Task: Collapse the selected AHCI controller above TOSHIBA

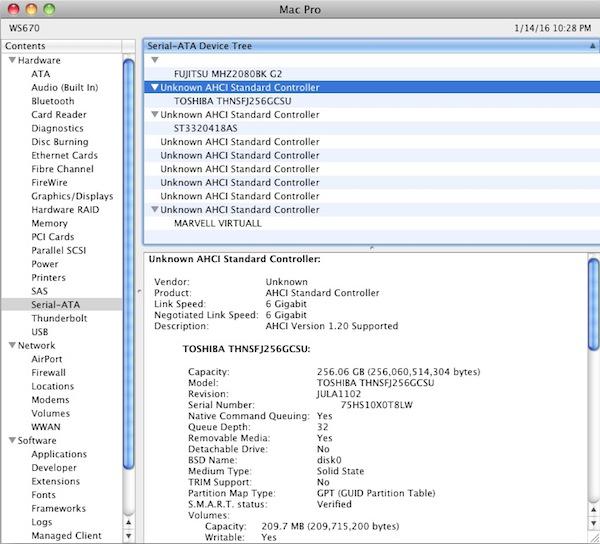Action: pos(155,87)
